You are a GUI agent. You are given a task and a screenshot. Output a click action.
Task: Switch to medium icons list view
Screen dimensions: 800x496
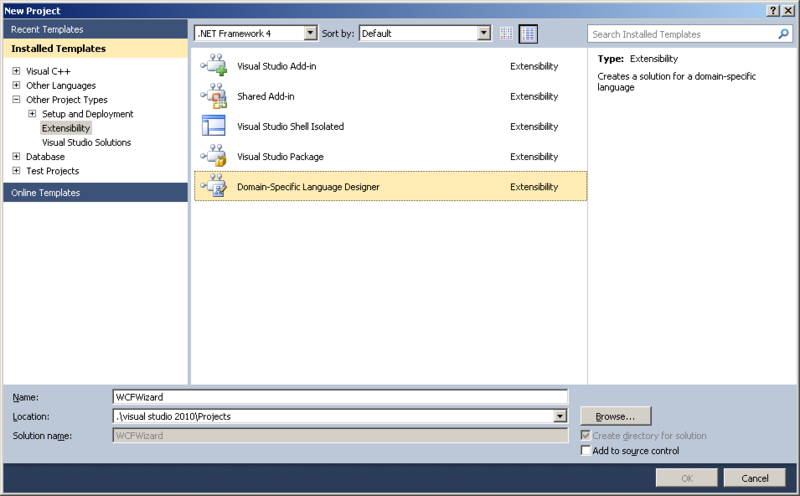pos(528,34)
